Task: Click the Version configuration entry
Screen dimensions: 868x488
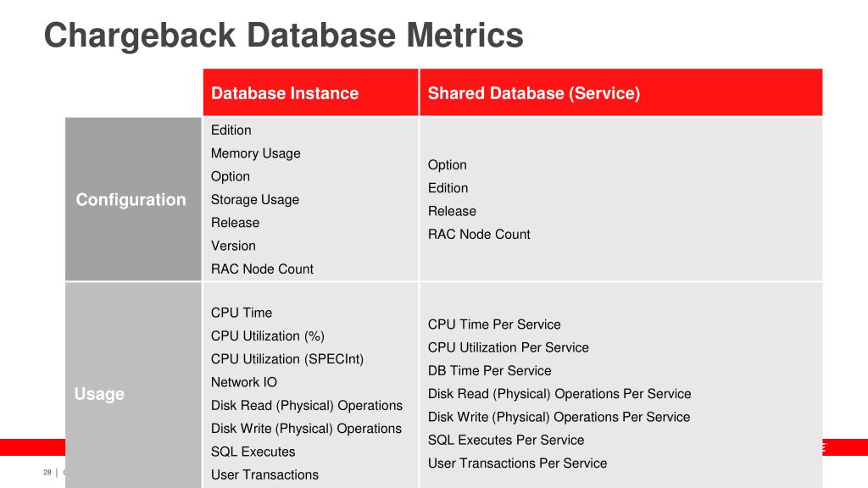Action: 233,246
